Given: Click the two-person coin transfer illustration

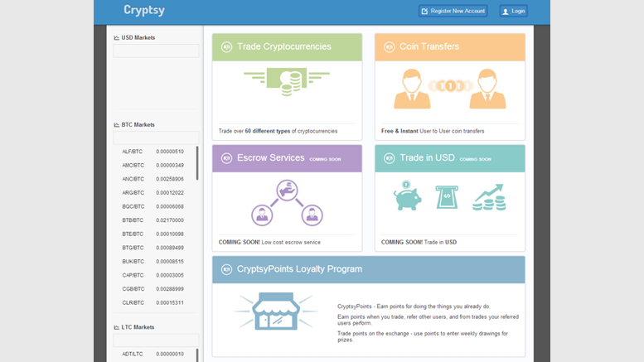Looking at the screenshot, I should (449, 88).
